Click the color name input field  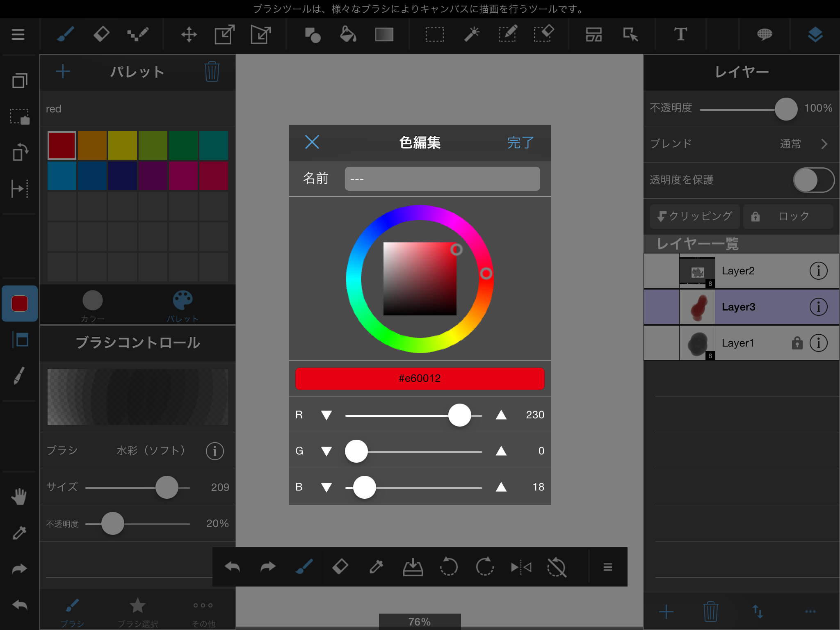click(x=442, y=179)
